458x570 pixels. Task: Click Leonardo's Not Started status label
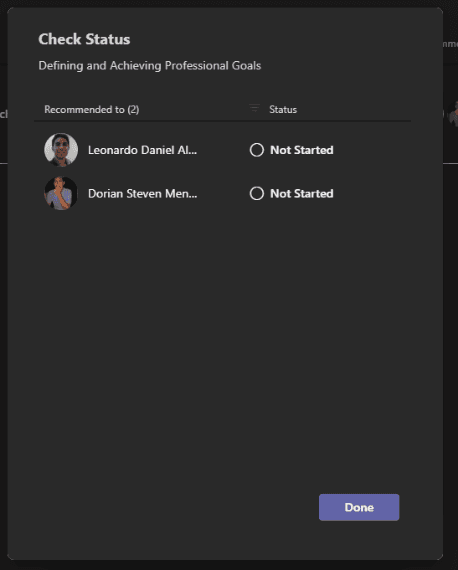coord(302,150)
